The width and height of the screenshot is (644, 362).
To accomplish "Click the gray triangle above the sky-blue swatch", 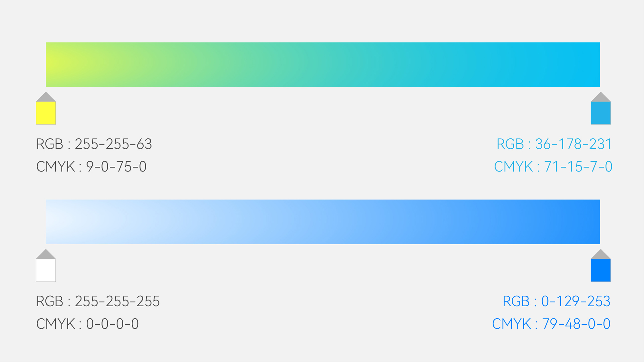I will click(x=601, y=97).
